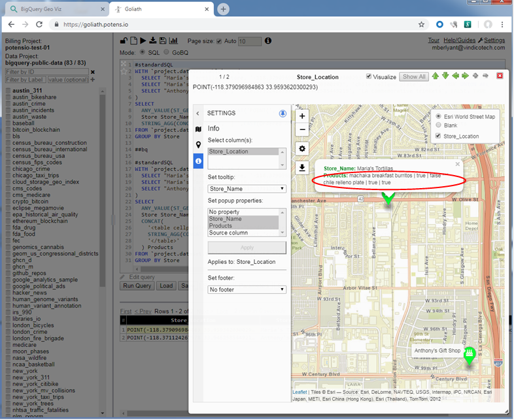Toggle the Auto page size checkbox
The image size is (514, 420).
pyautogui.click(x=219, y=41)
